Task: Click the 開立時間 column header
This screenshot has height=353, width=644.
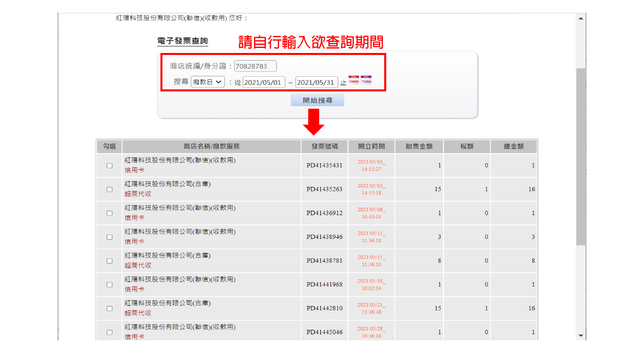Action: tap(371, 146)
